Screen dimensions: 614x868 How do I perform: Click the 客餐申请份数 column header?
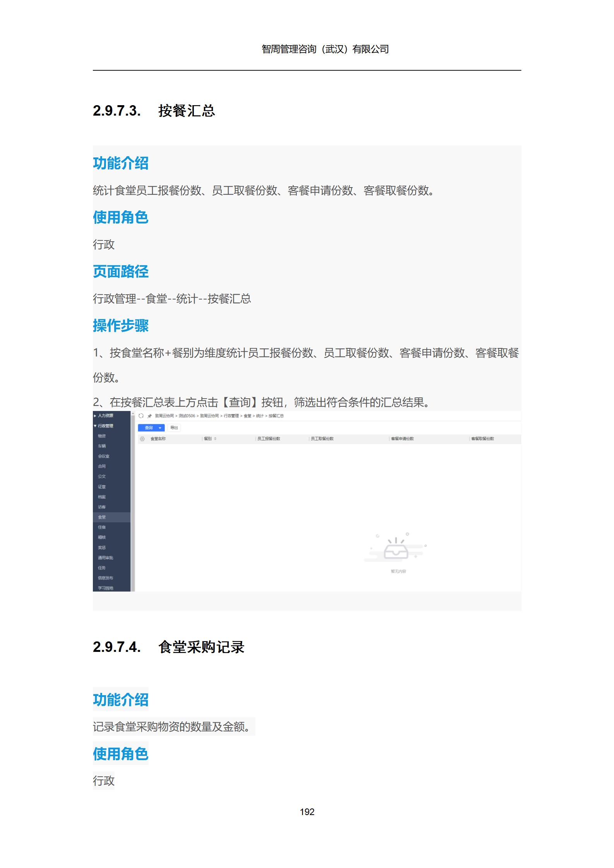402,439
